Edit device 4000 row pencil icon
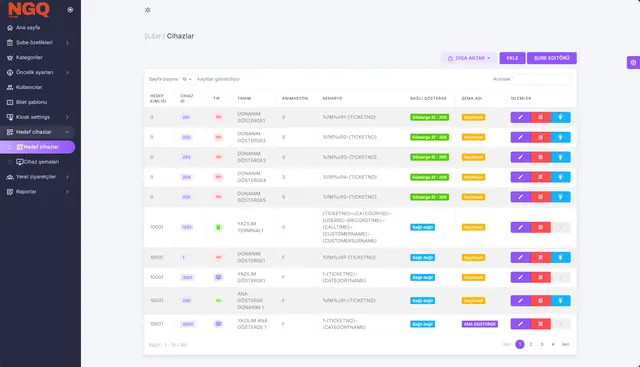 [x=520, y=324]
